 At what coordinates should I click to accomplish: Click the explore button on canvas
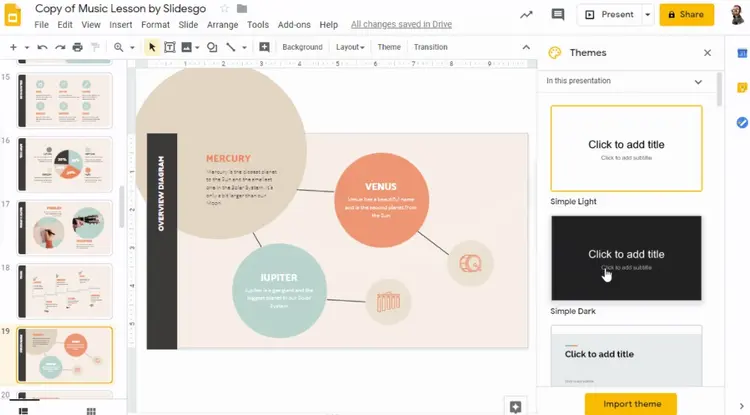click(515, 406)
